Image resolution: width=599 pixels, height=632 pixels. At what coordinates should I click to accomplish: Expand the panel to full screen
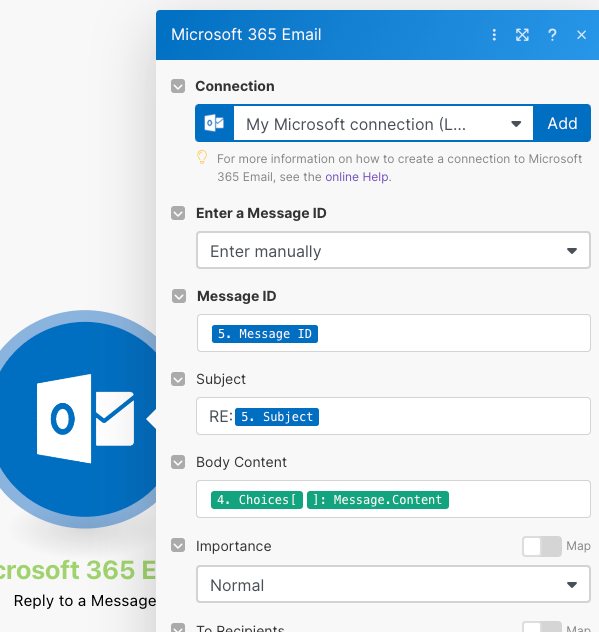(x=522, y=35)
